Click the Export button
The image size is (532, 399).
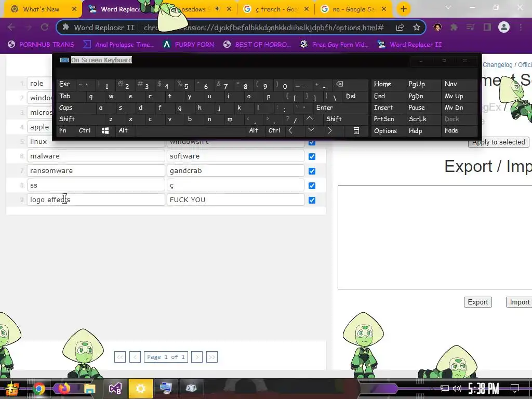(x=478, y=302)
